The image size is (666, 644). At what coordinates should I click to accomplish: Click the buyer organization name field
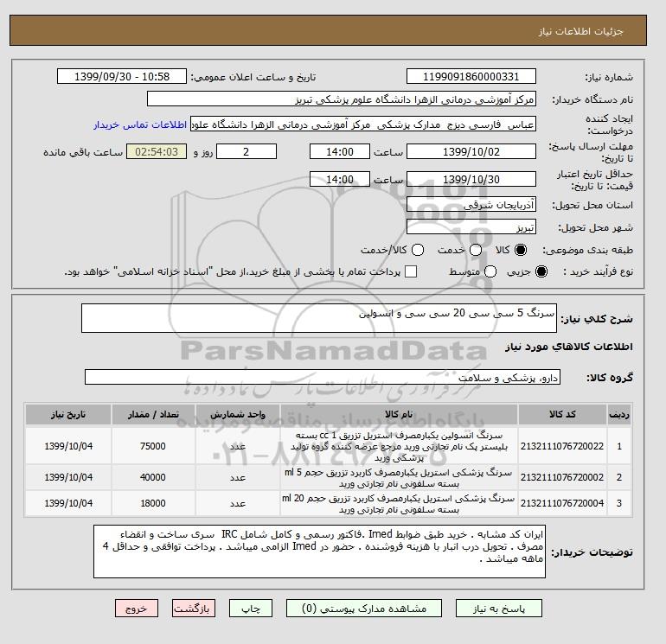click(342, 99)
